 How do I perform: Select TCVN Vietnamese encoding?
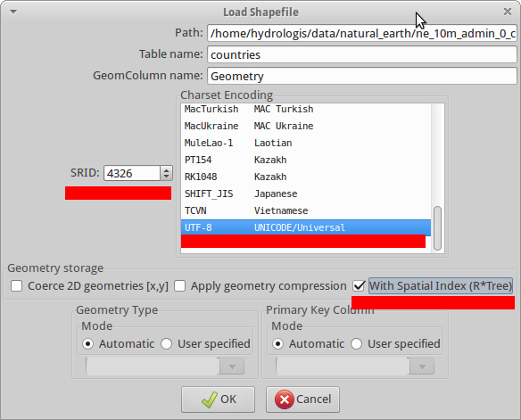(306, 210)
